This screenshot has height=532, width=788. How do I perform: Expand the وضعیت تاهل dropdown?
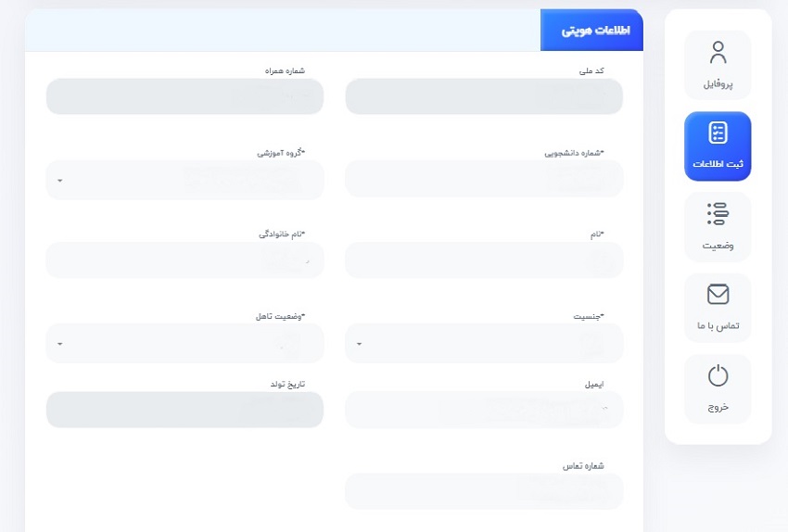point(184,343)
